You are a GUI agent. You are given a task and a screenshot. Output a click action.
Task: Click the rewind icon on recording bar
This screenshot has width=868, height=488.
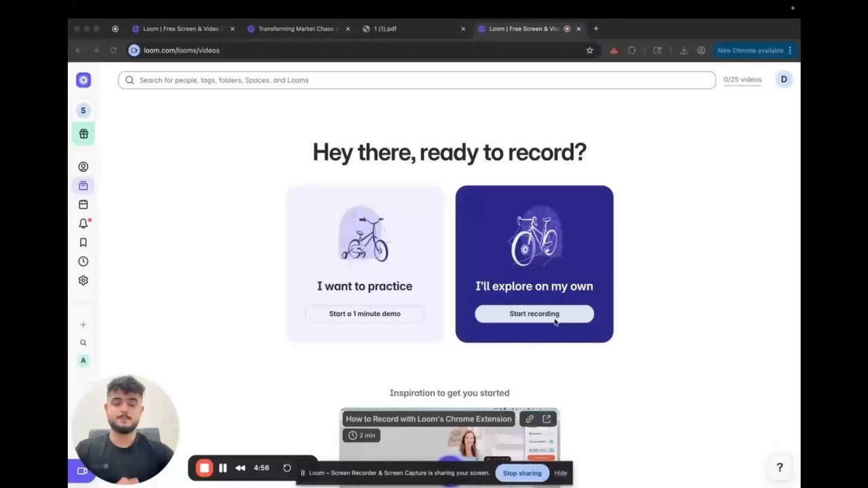point(240,468)
